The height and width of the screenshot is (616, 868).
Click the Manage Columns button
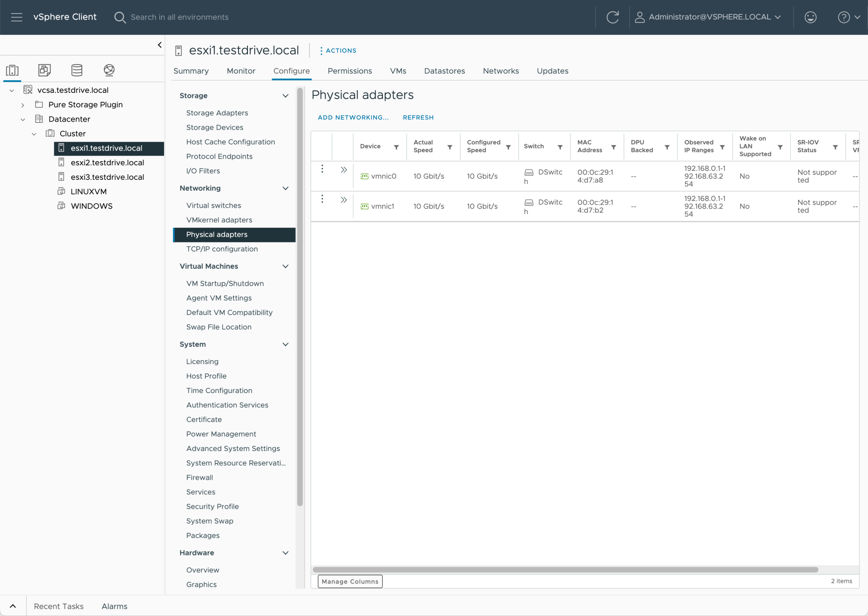tap(350, 581)
